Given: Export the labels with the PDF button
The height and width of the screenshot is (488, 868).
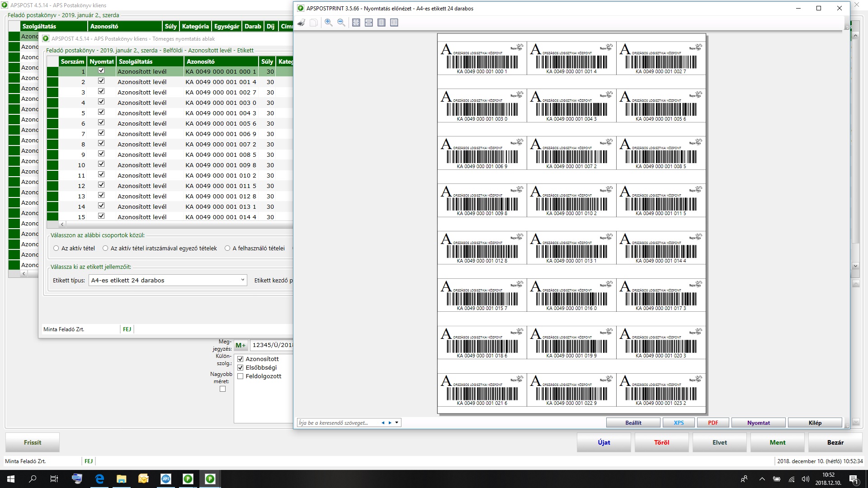Looking at the screenshot, I should pos(713,423).
